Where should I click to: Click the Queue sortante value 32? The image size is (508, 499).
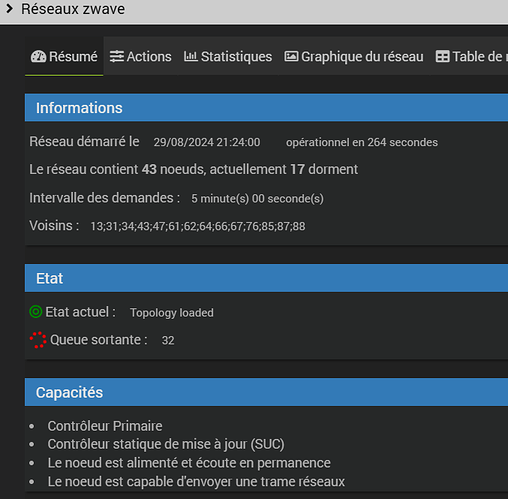point(168,340)
